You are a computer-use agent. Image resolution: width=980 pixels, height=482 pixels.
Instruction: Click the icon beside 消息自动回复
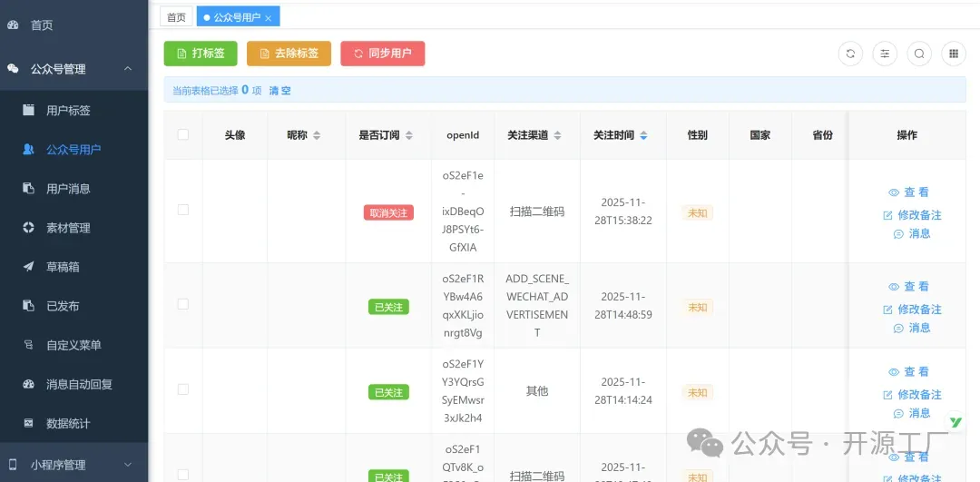(28, 384)
